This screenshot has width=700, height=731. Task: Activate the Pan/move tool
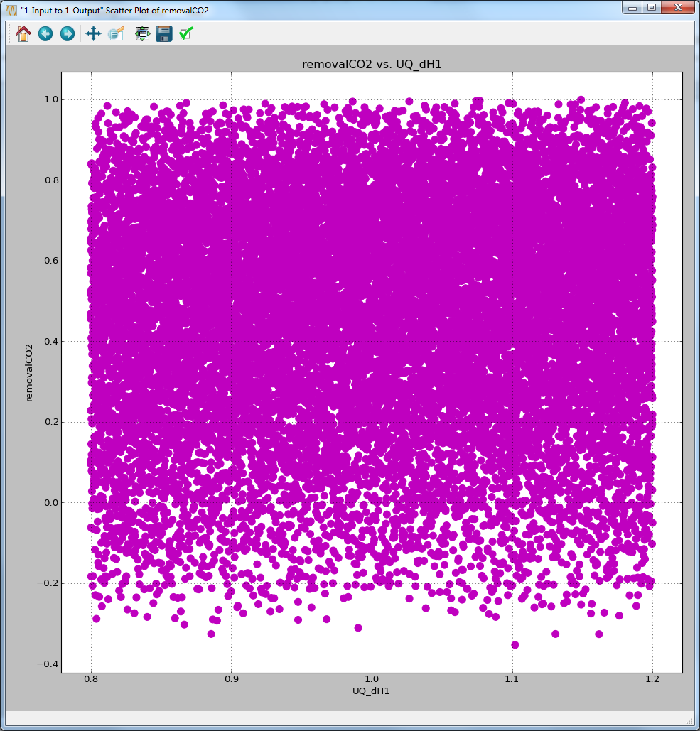(x=92, y=33)
